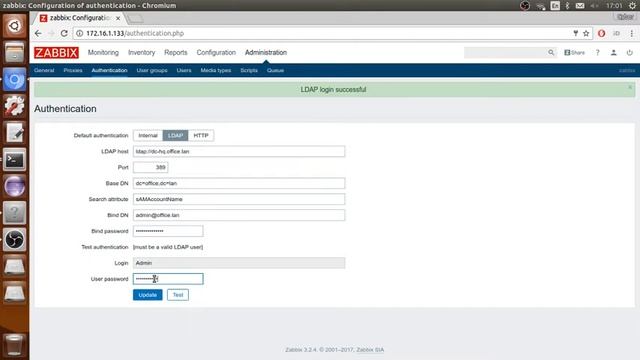Open System Settings tool in dock
Screen dimensions: 640x360
point(14,106)
